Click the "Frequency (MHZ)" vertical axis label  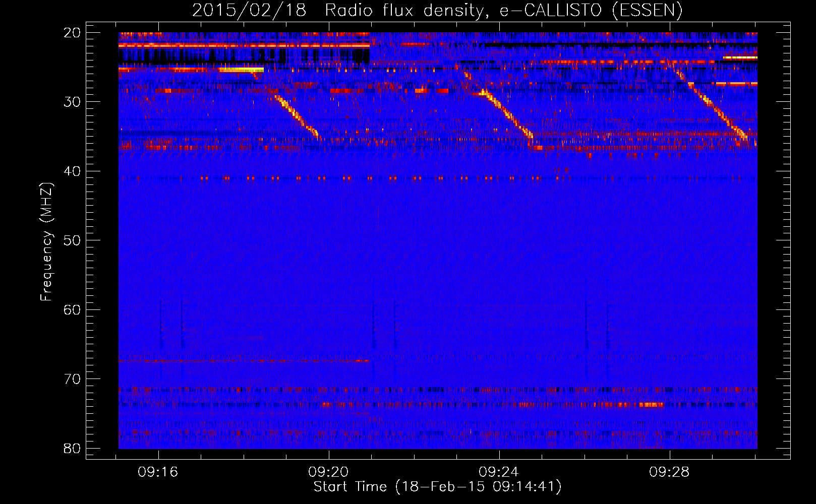click(46, 242)
